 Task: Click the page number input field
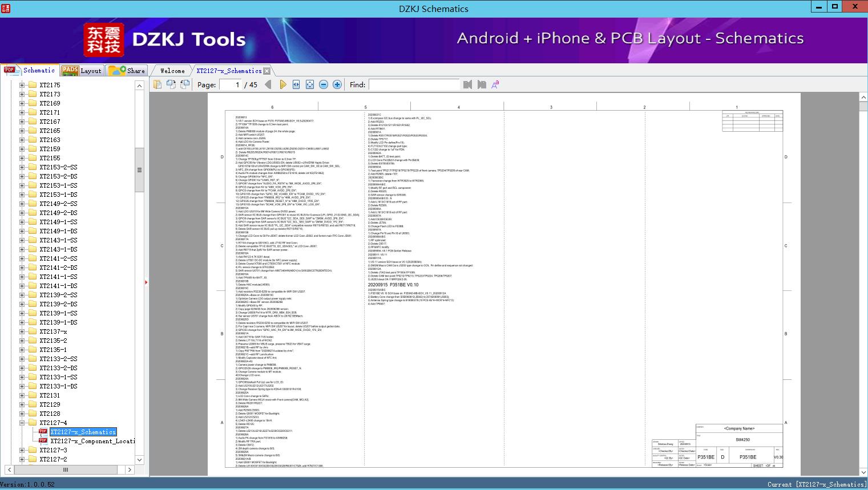[x=229, y=84]
